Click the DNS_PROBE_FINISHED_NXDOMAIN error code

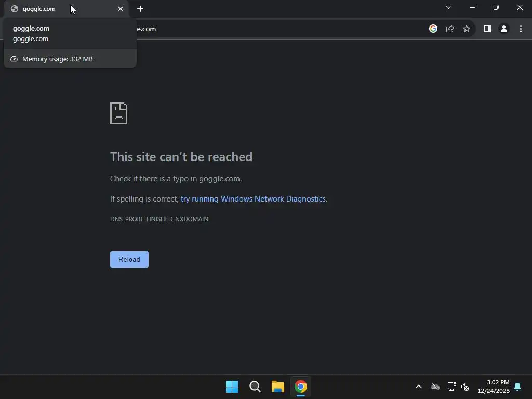coord(159,219)
